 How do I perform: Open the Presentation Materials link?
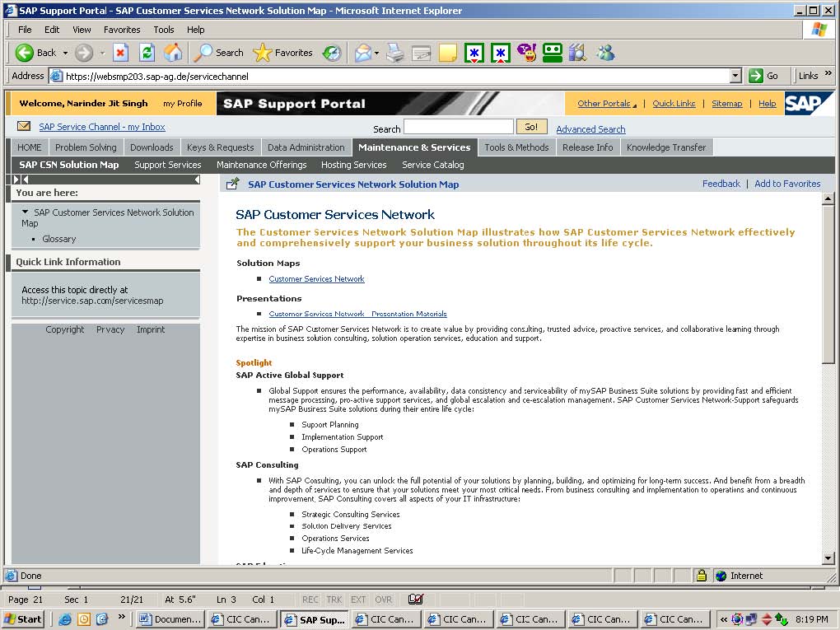[x=358, y=314]
